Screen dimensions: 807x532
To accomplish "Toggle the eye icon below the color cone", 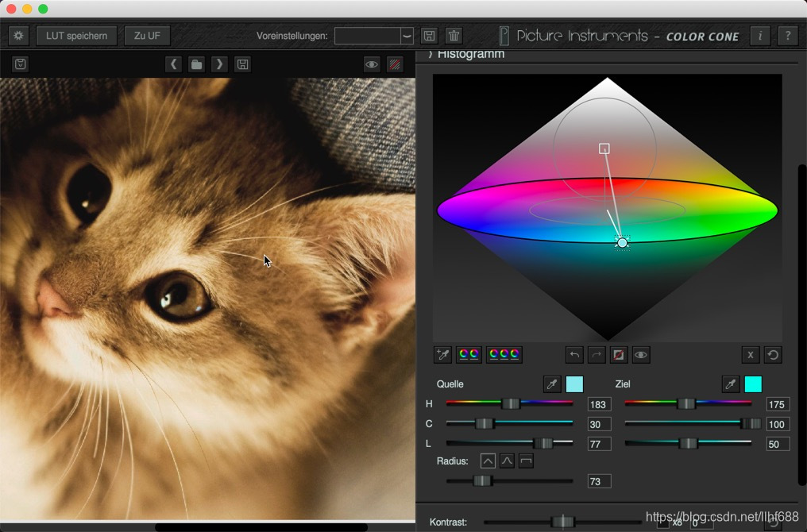I will [641, 354].
